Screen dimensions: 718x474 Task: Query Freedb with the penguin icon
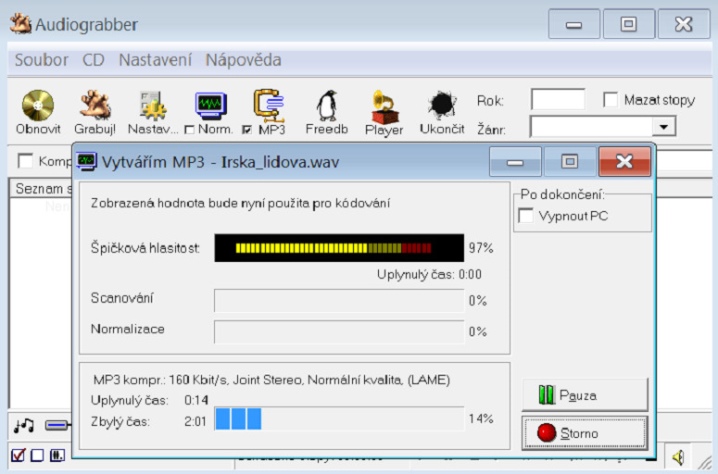(x=327, y=105)
